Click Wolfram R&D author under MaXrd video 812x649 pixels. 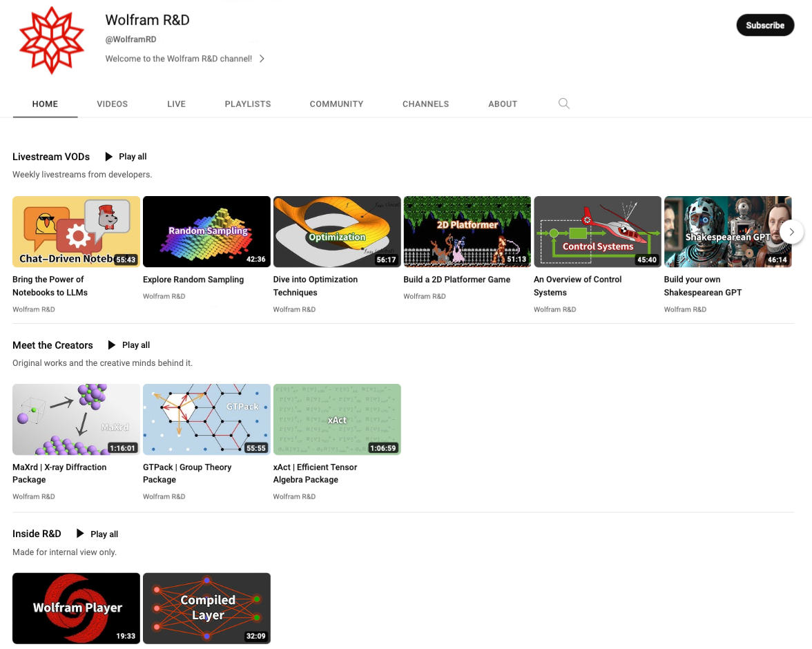pos(34,496)
